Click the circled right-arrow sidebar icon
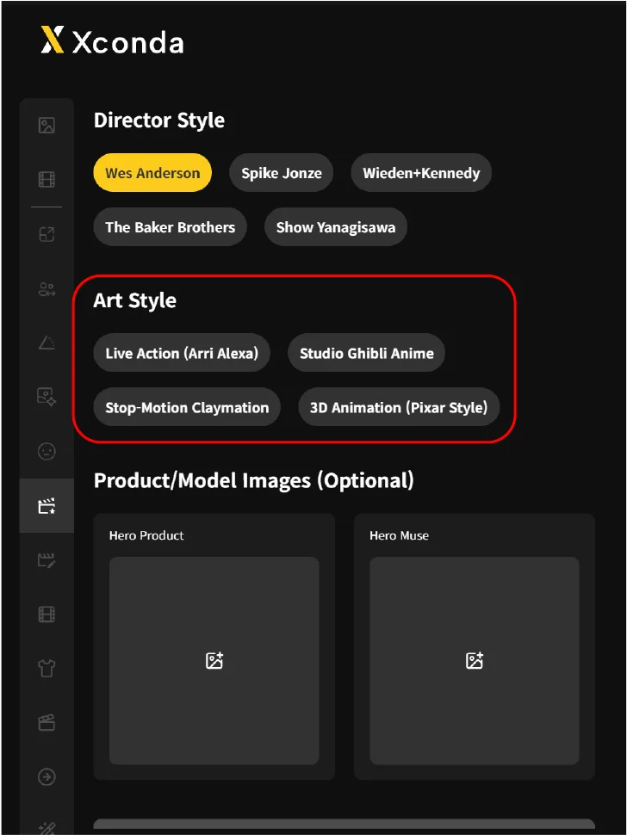This screenshot has height=840, width=627. pos(47,777)
